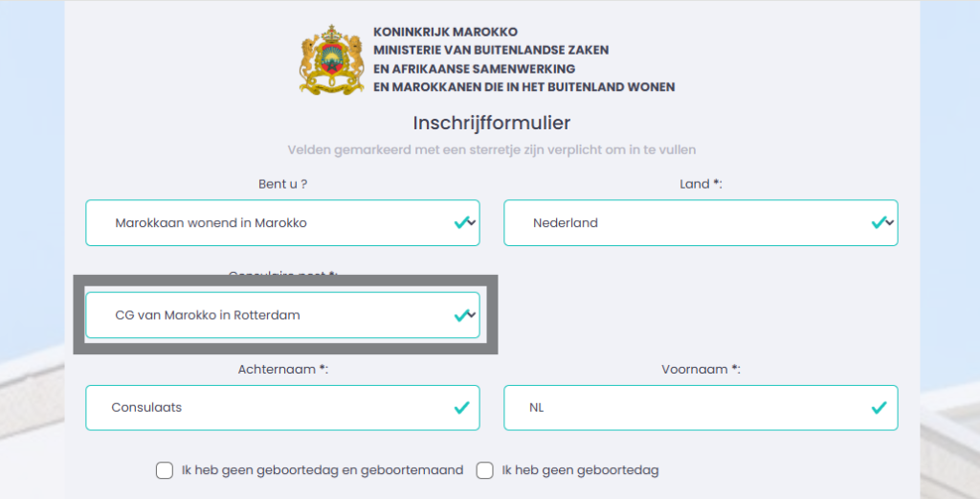Screen dimensions: 980x499
Task: Check "Ik heb geen geboortedag en geboortemaand" box
Action: point(165,470)
